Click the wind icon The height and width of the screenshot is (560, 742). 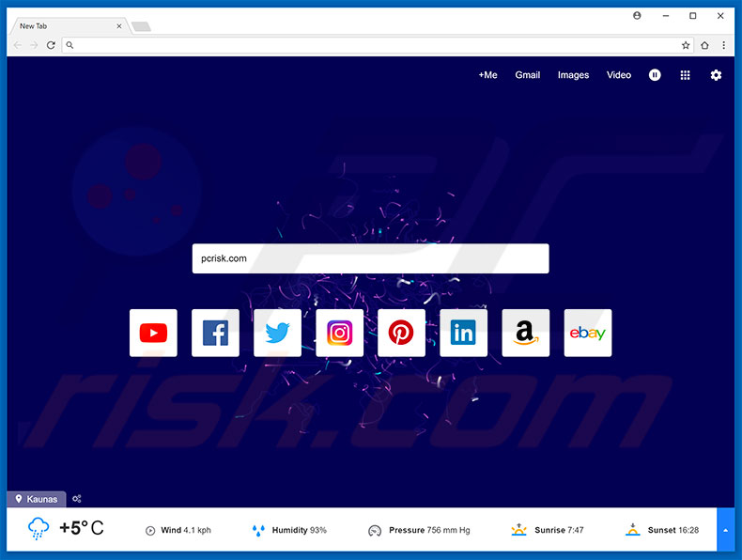(150, 531)
